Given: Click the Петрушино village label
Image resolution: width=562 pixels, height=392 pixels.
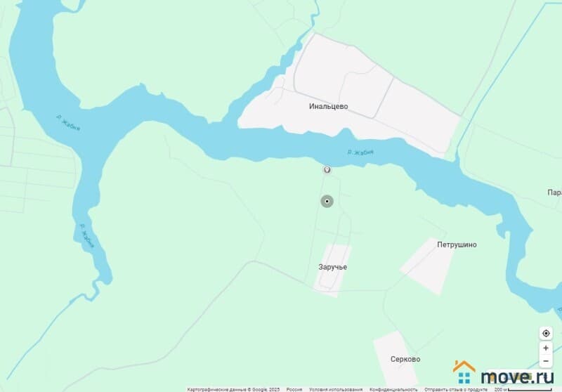Looking at the screenshot, I should pos(457,244).
